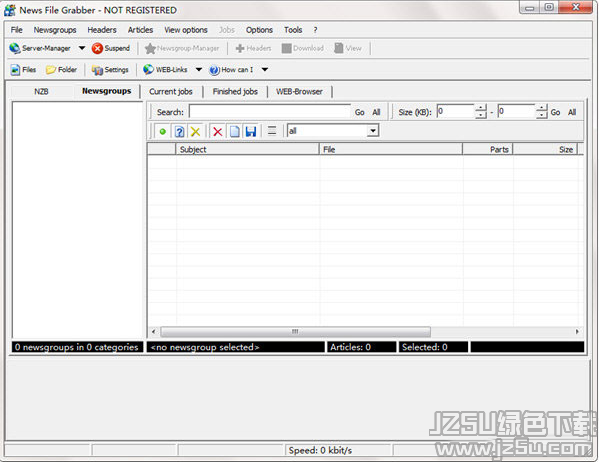Click the horizontal scrollbar thumb
Image resolution: width=599 pixels, height=462 pixels.
[295, 331]
